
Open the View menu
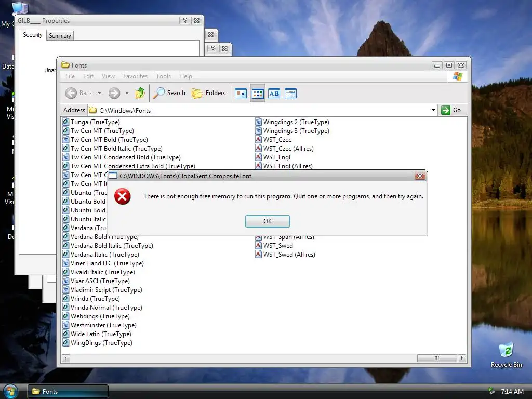point(108,76)
